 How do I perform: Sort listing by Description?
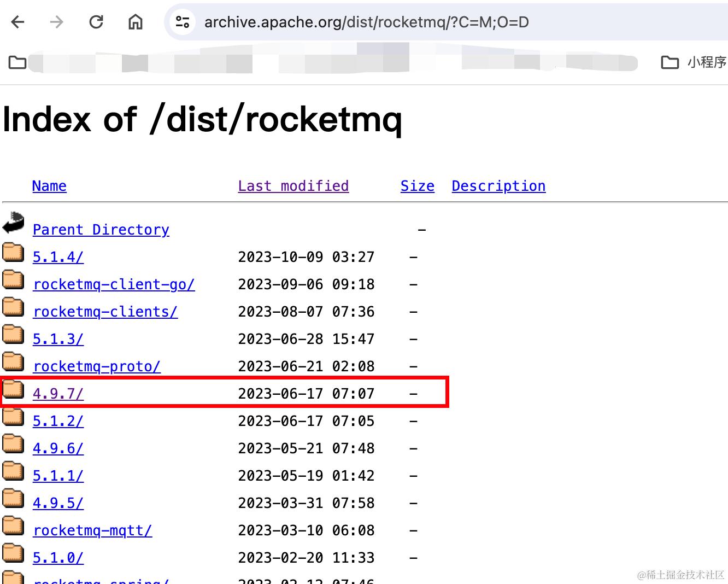(498, 186)
